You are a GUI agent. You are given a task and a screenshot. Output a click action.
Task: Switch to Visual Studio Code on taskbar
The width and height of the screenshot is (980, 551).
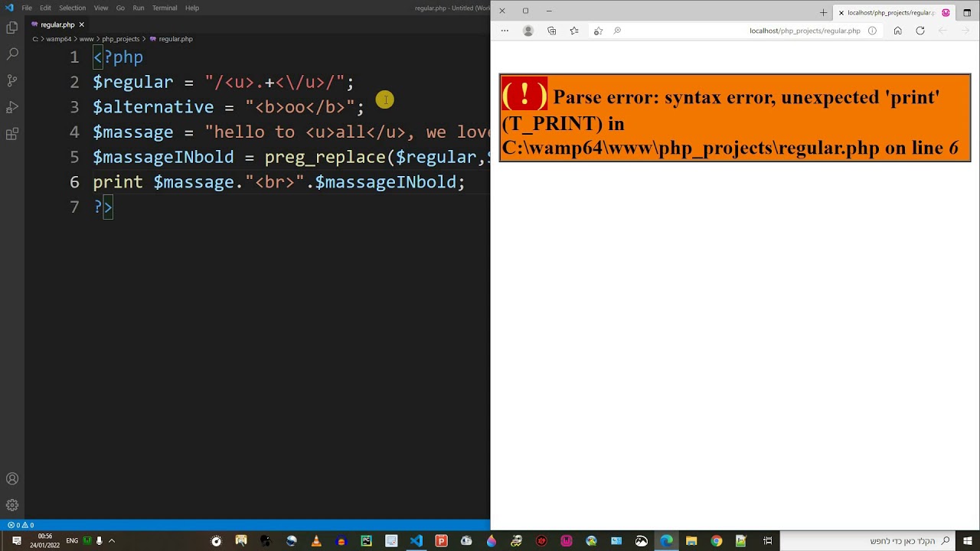click(x=416, y=541)
